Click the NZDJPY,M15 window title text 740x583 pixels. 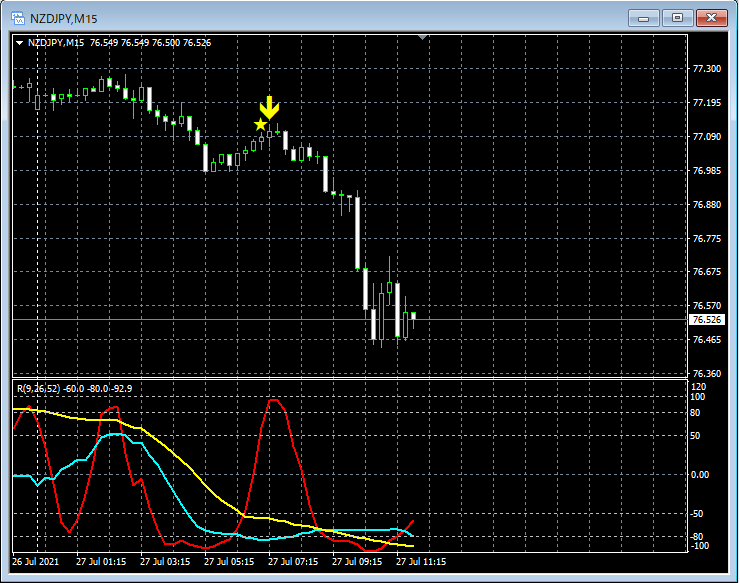[x=64, y=19]
